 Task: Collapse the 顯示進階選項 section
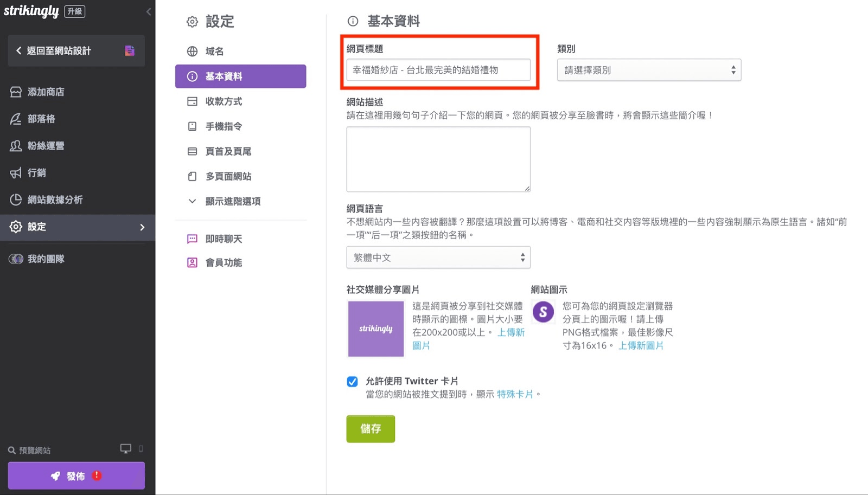click(x=232, y=201)
